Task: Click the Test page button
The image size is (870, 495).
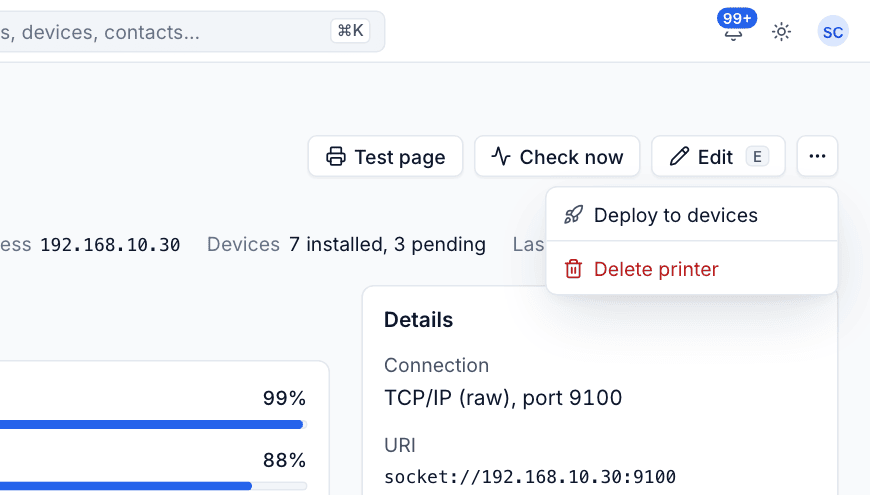Action: point(385,156)
